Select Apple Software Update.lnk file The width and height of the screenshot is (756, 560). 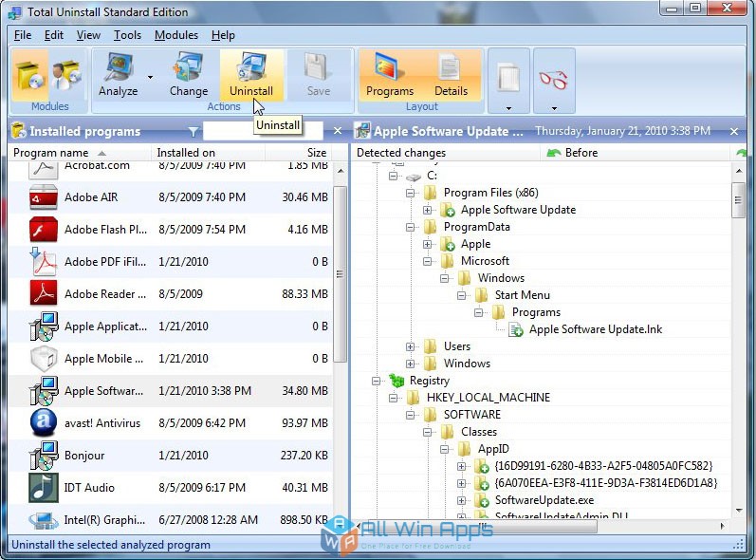point(596,329)
